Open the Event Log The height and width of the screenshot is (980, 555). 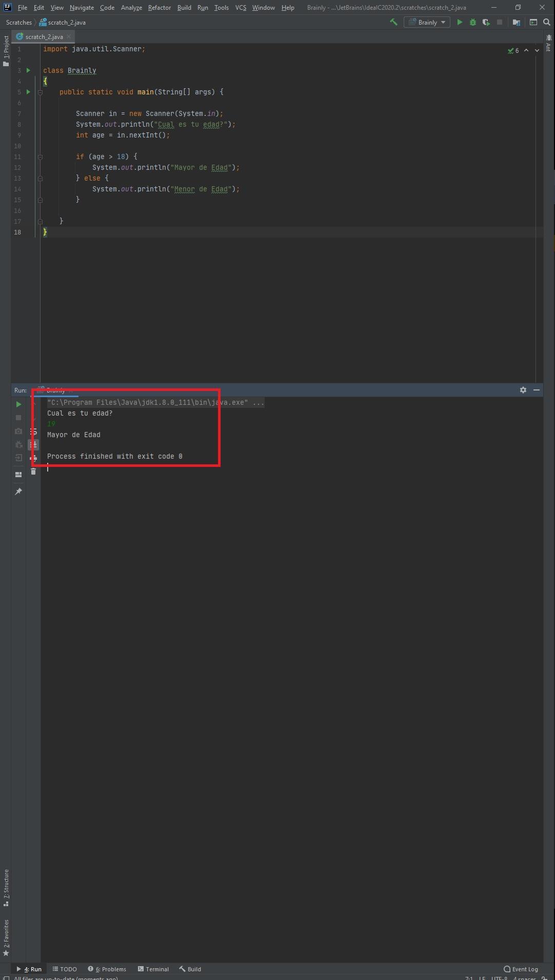(x=521, y=969)
